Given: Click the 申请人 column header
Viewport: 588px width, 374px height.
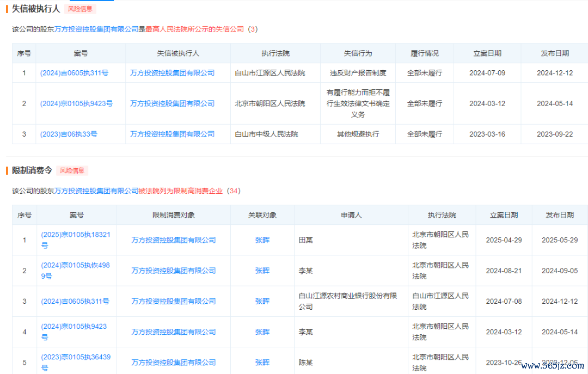Looking at the screenshot, I should (x=351, y=215).
